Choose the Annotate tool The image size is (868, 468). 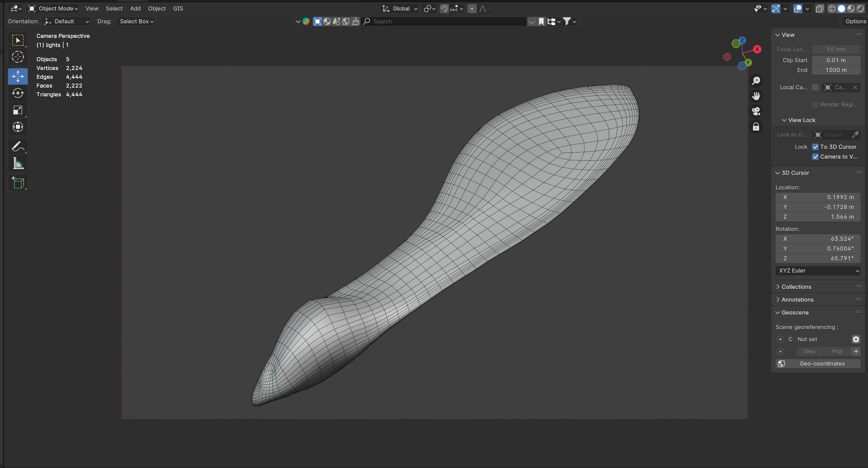[x=18, y=146]
